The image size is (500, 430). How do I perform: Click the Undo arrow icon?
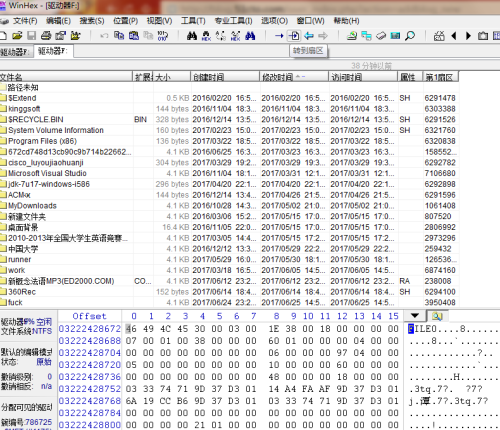[x=104, y=35]
